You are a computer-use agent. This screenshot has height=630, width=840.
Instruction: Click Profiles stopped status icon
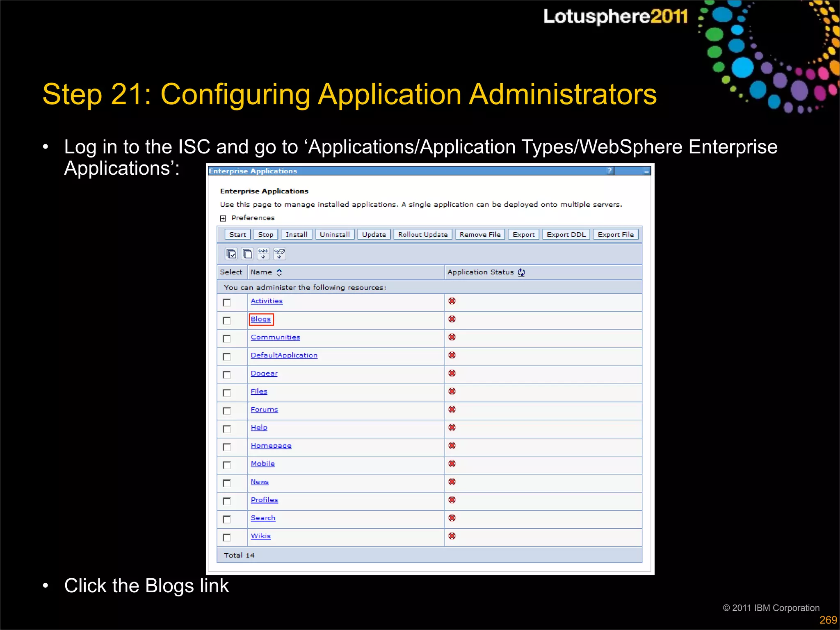tap(452, 500)
